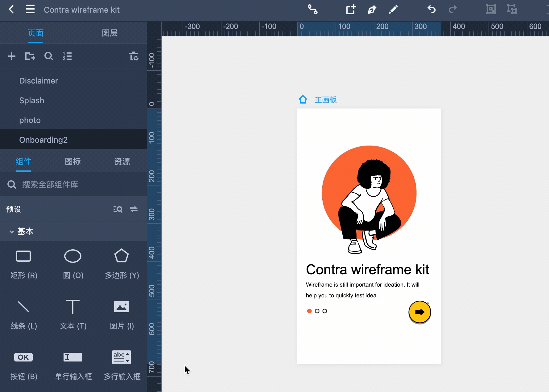Select the Splash page
This screenshot has height=392, width=549.
[x=73, y=100]
